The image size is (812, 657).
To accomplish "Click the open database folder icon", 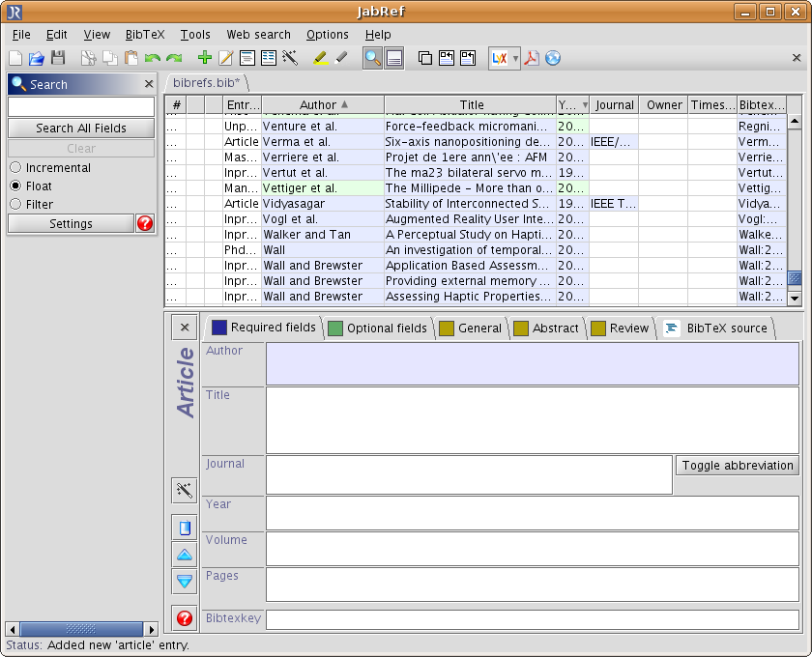I will point(37,58).
